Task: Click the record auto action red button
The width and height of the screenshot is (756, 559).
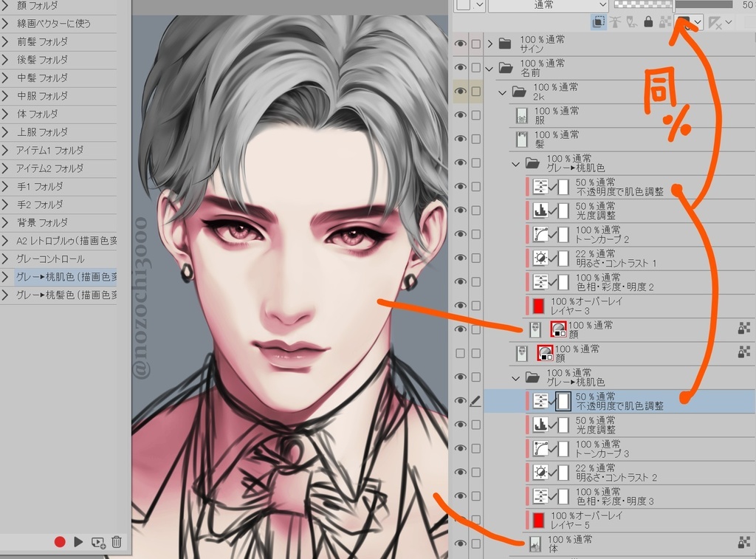Action: click(60, 542)
